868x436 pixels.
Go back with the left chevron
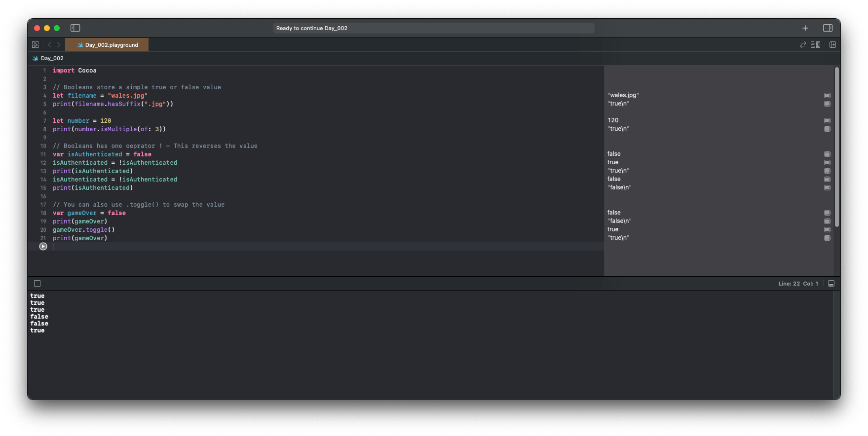[x=49, y=44]
